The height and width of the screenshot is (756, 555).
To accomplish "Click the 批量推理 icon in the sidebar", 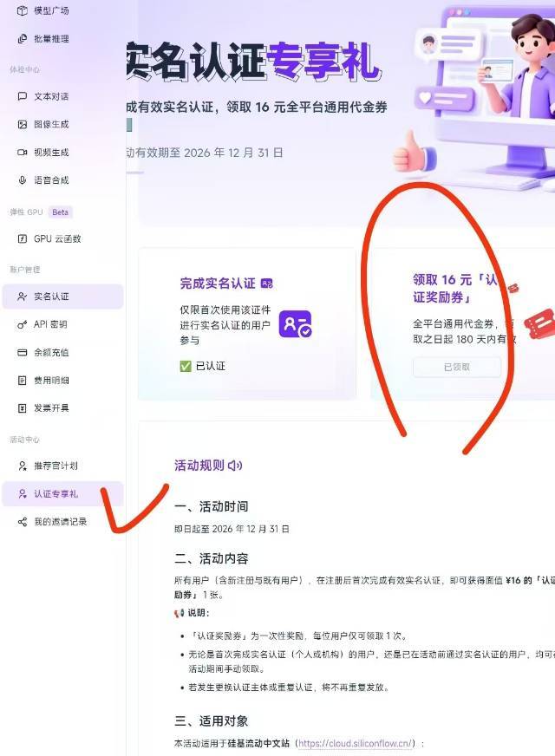I will coord(23,39).
